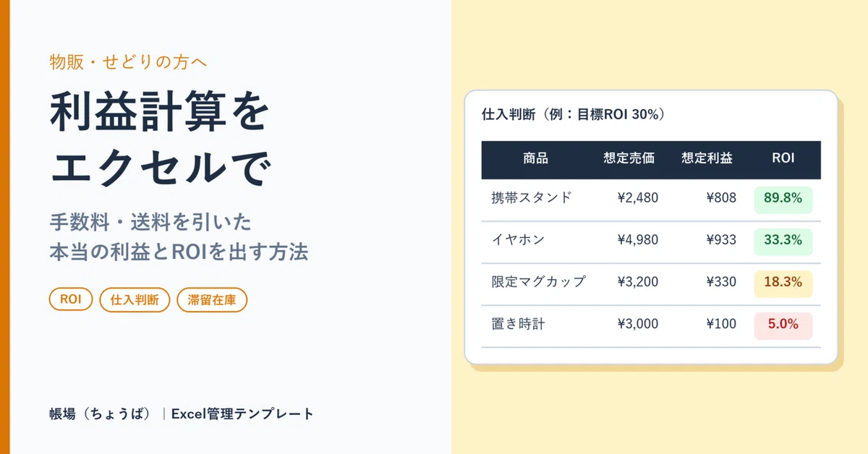Click the 商品 column header
The image size is (868, 454).
[535, 159]
